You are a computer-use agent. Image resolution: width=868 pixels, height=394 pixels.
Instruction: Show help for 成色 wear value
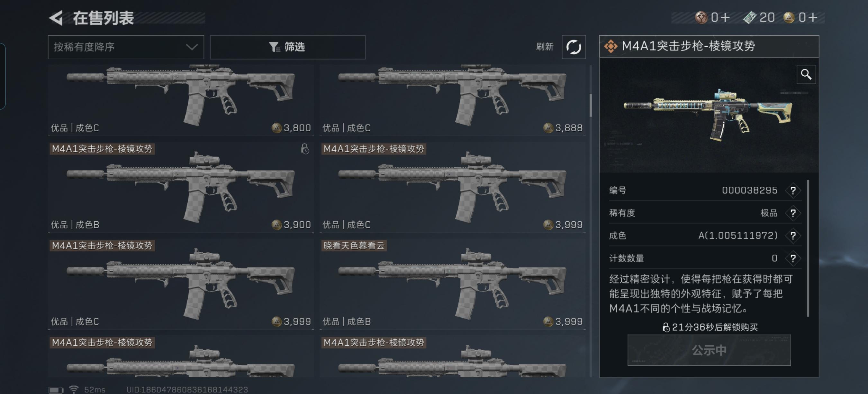coord(793,235)
